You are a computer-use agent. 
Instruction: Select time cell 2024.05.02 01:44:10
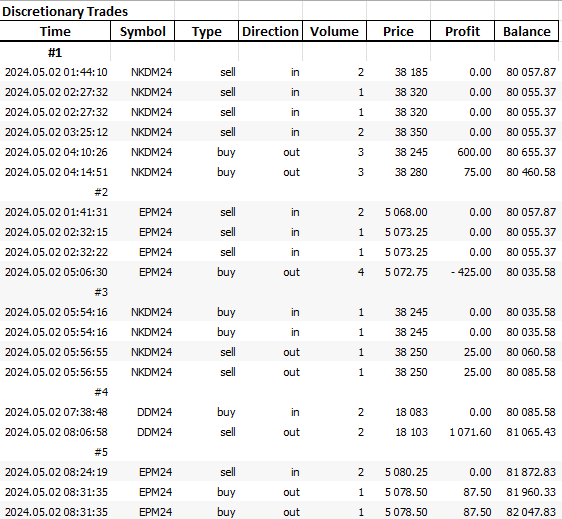click(56, 72)
